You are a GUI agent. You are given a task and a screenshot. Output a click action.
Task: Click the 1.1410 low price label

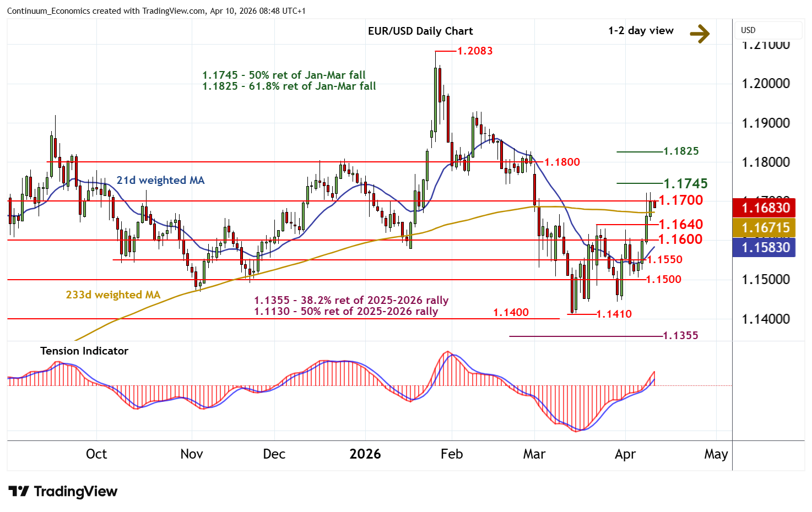pos(614,314)
